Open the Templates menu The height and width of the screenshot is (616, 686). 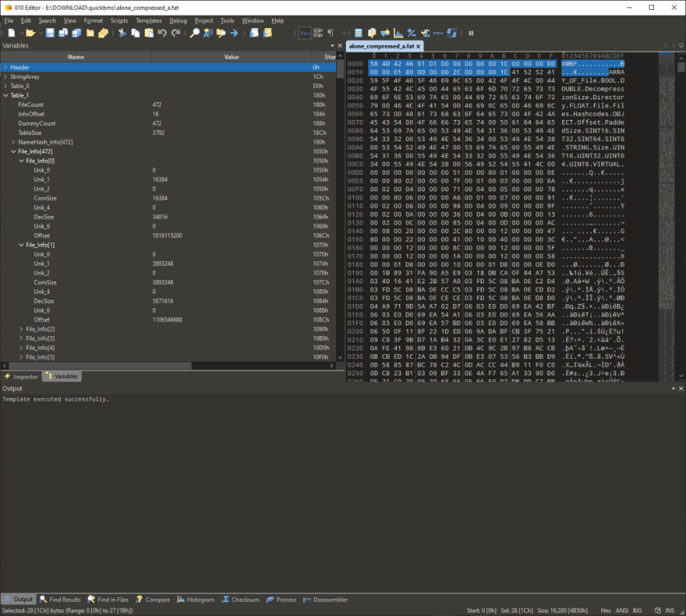click(149, 21)
